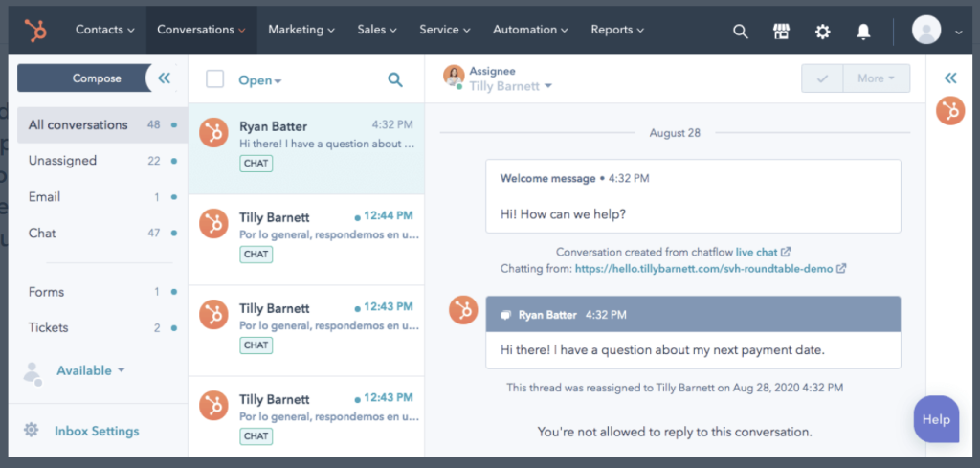Click the 22 count beside Unassigned
980x468 pixels.
tap(154, 161)
